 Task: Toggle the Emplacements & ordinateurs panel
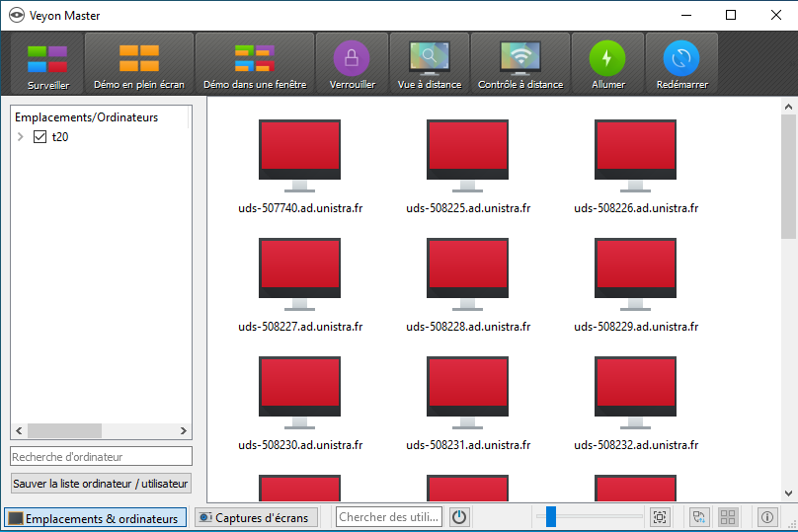click(95, 517)
